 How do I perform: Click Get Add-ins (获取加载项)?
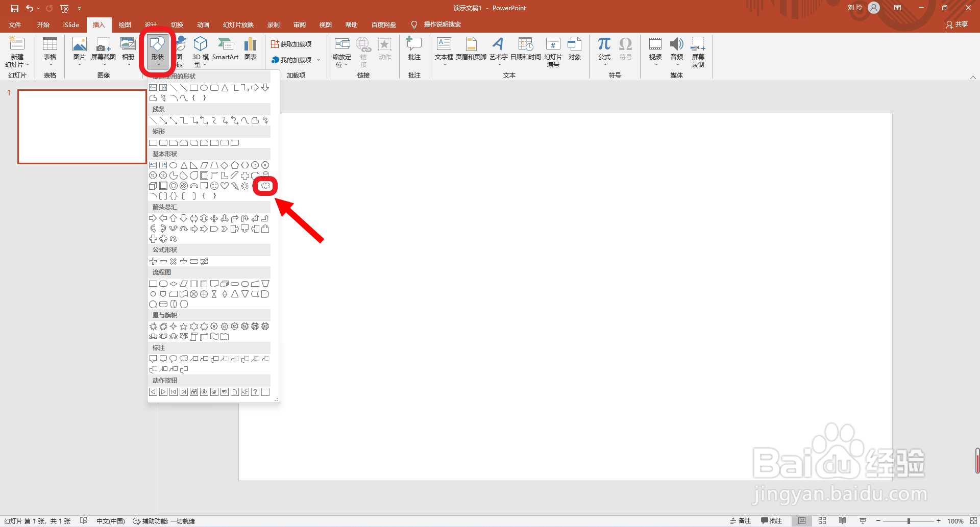[x=291, y=44]
